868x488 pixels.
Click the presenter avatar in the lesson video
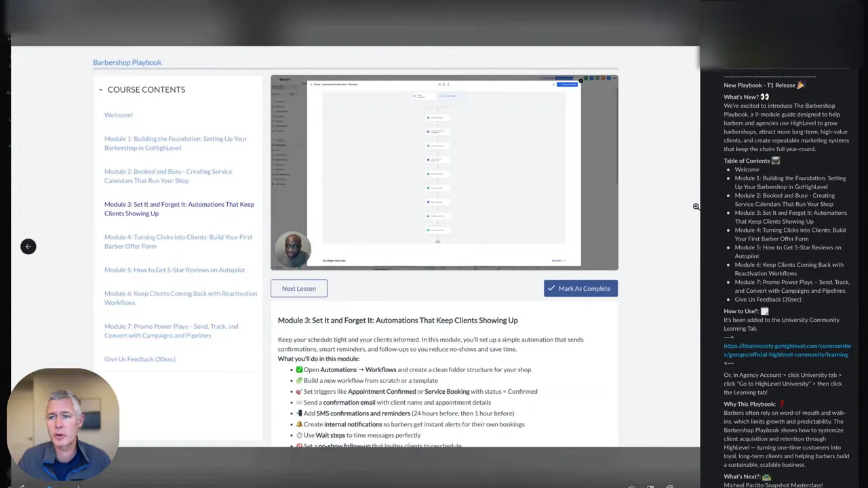(x=293, y=250)
